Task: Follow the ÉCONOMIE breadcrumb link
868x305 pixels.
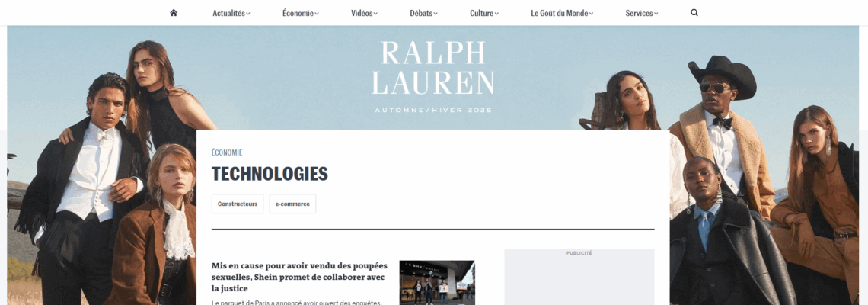Action: click(x=227, y=152)
